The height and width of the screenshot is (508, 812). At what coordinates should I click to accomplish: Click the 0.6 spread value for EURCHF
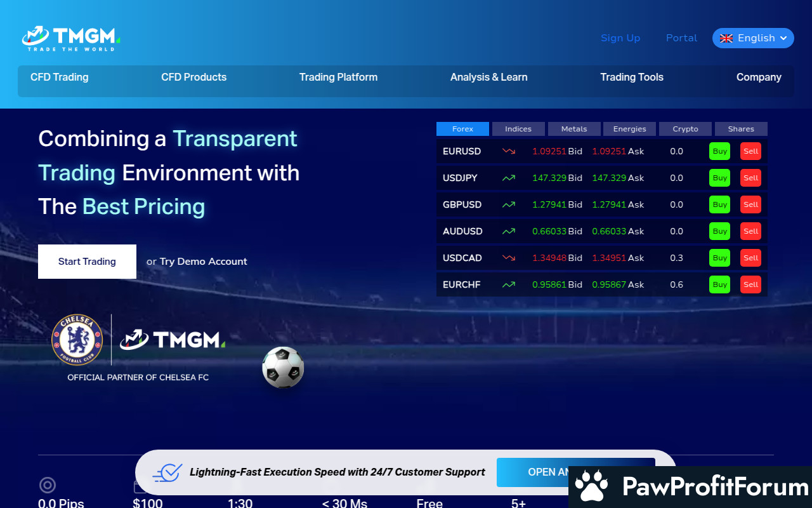click(x=676, y=284)
